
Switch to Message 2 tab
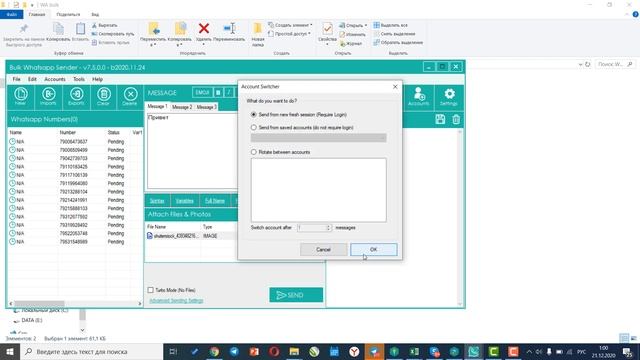182,107
